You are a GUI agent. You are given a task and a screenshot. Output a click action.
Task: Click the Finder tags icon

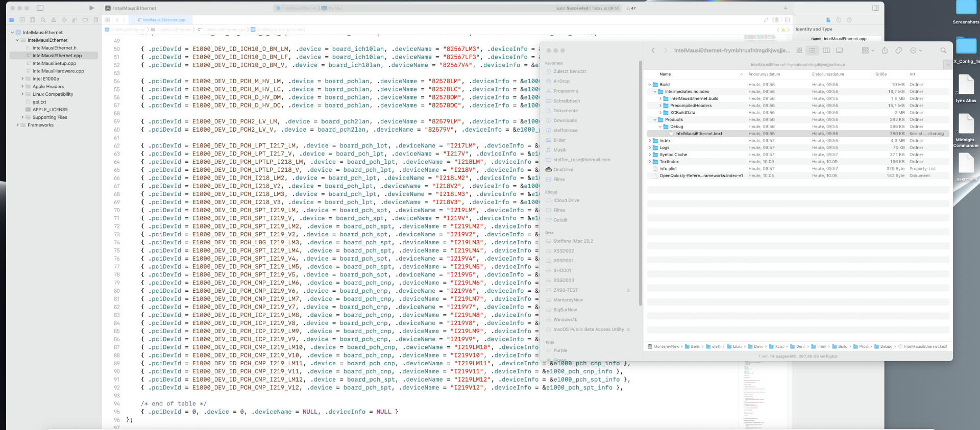pyautogui.click(x=898, y=50)
